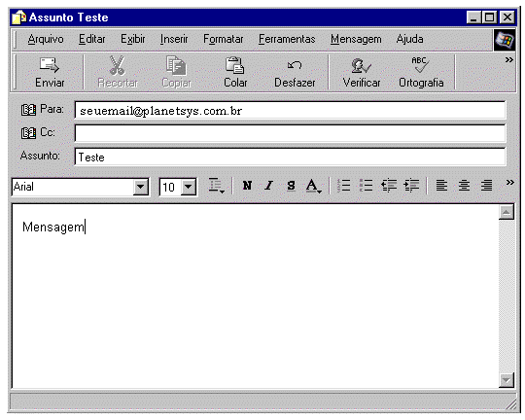Minimize the Assunto Teste window
The image size is (525, 420).
pyautogui.click(x=473, y=17)
